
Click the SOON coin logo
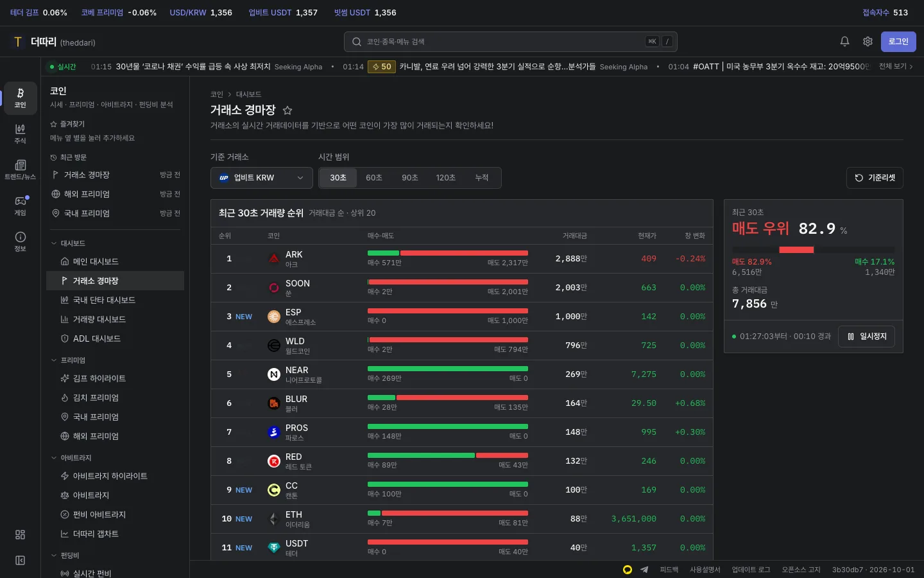coord(274,288)
